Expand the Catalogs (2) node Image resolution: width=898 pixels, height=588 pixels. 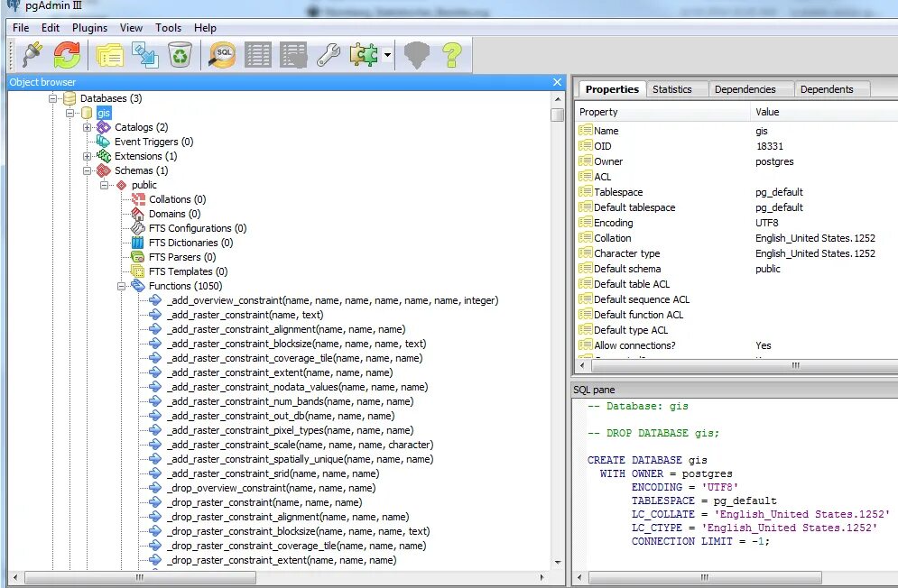87,127
